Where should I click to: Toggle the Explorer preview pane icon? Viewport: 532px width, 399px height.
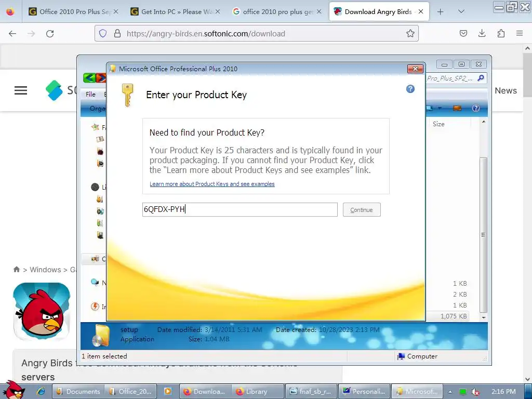[457, 108]
